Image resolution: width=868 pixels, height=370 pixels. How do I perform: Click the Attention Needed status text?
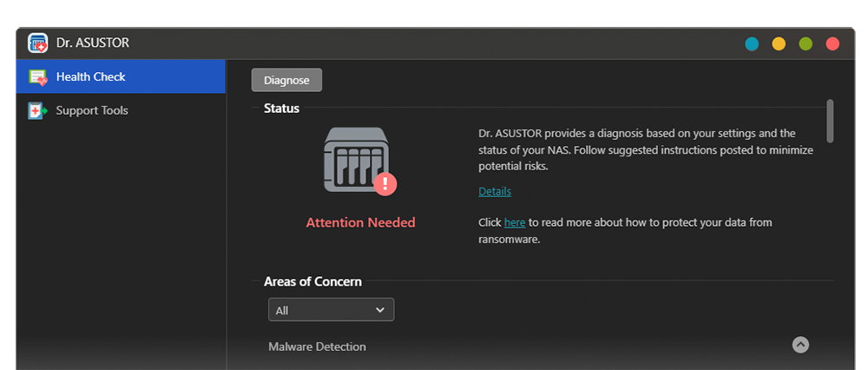click(360, 222)
